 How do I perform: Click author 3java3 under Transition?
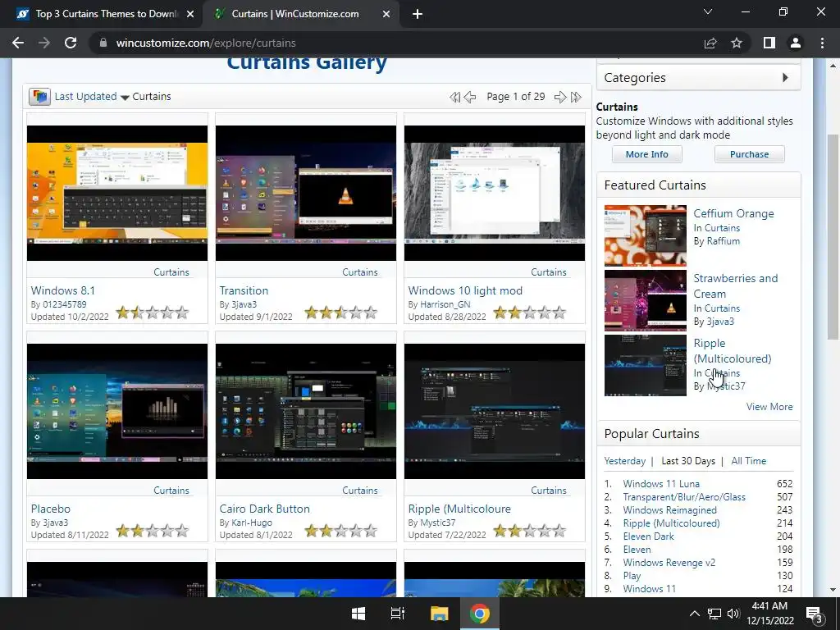coord(244,304)
